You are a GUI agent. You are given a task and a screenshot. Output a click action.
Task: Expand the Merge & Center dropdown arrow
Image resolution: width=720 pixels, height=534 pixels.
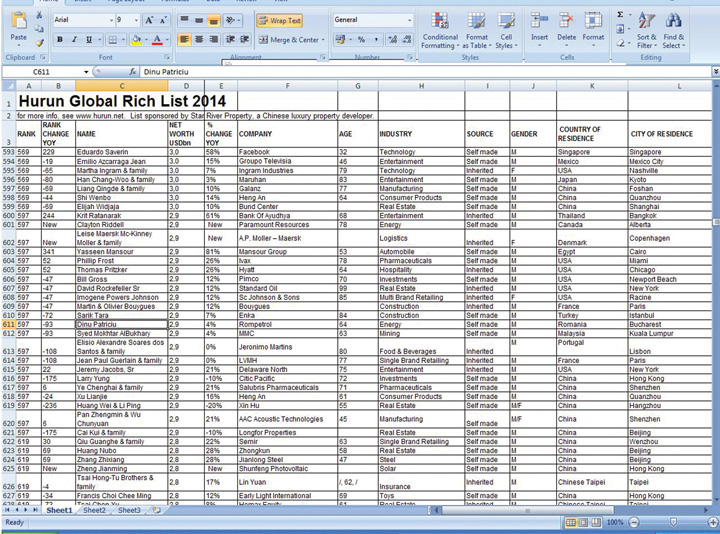323,40
